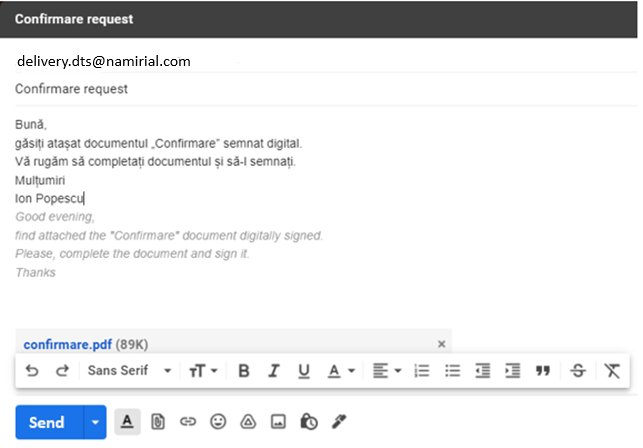The width and height of the screenshot is (643, 448).
Task: Open the text size dropdown
Action: [x=203, y=370]
